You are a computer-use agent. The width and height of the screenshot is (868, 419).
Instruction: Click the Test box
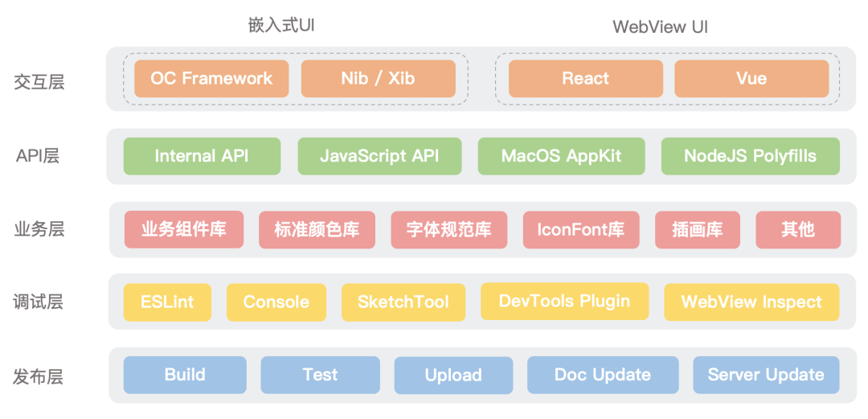(x=321, y=376)
